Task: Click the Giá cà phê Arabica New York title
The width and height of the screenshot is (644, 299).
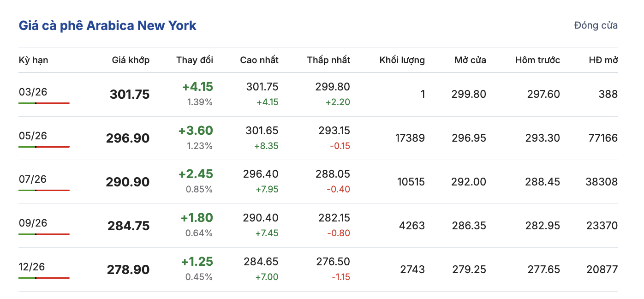Action: point(107,25)
